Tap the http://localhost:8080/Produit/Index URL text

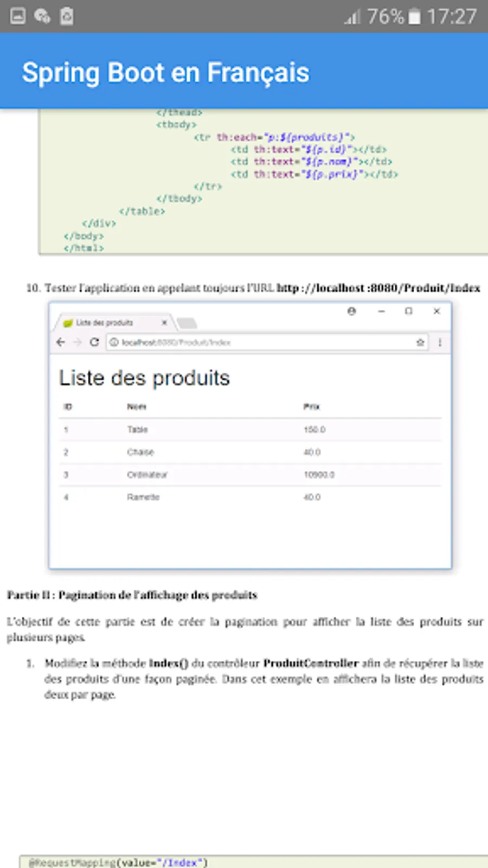tap(378, 288)
